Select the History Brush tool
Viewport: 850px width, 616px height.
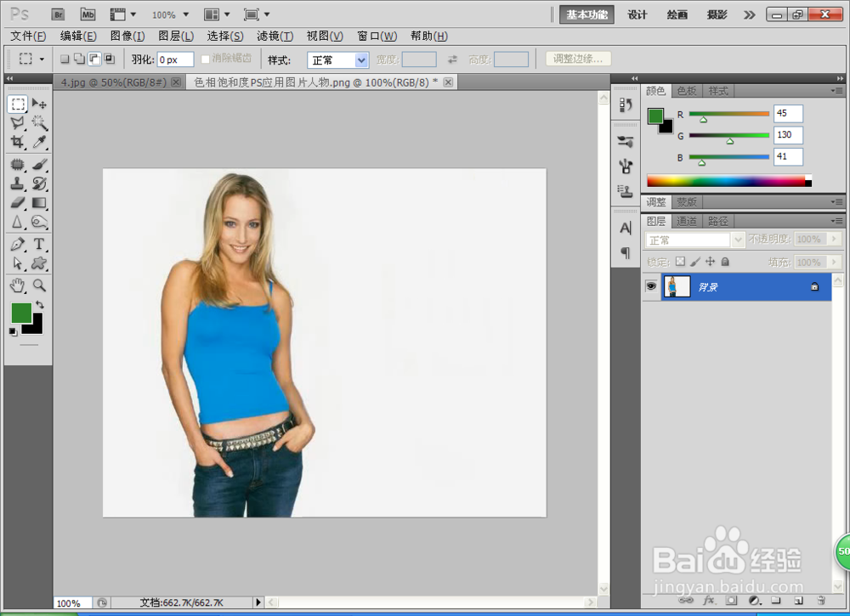click(x=39, y=184)
